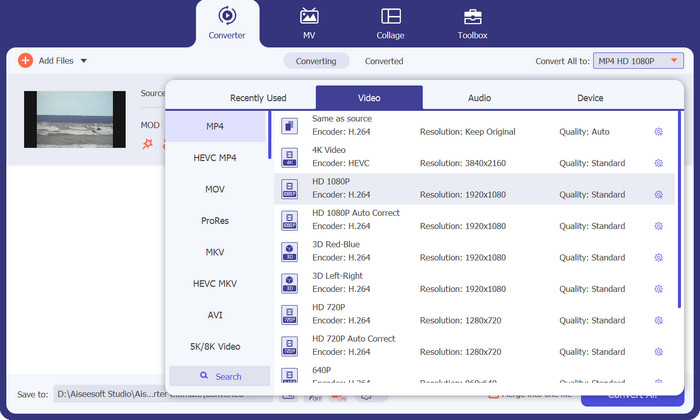This screenshot has width=700, height=420.
Task: Show the Converting list
Action: [x=316, y=61]
